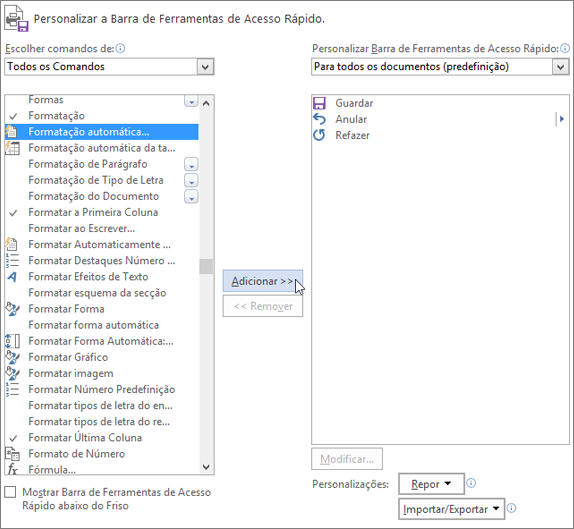
Task: Select Formatar forma automática command
Action: coord(102,325)
